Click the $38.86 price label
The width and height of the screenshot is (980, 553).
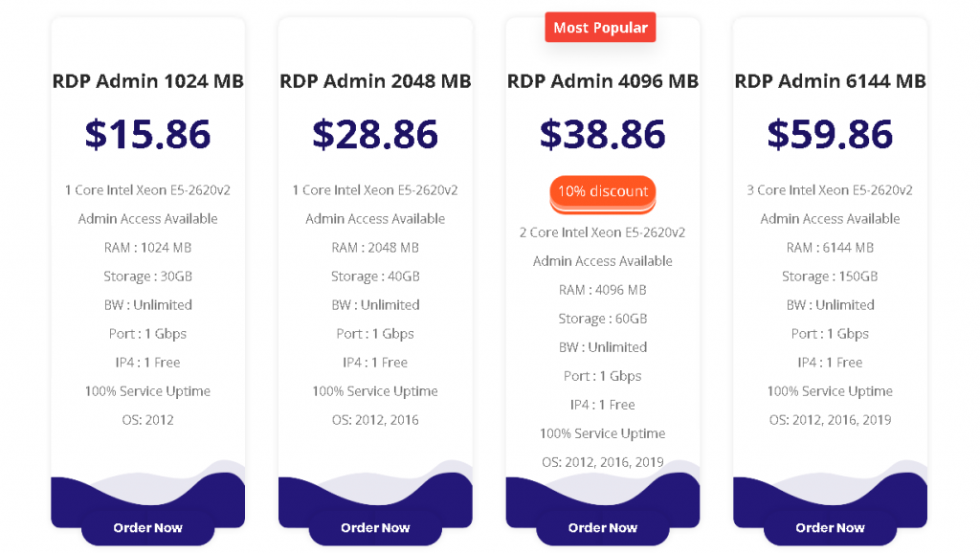point(605,135)
